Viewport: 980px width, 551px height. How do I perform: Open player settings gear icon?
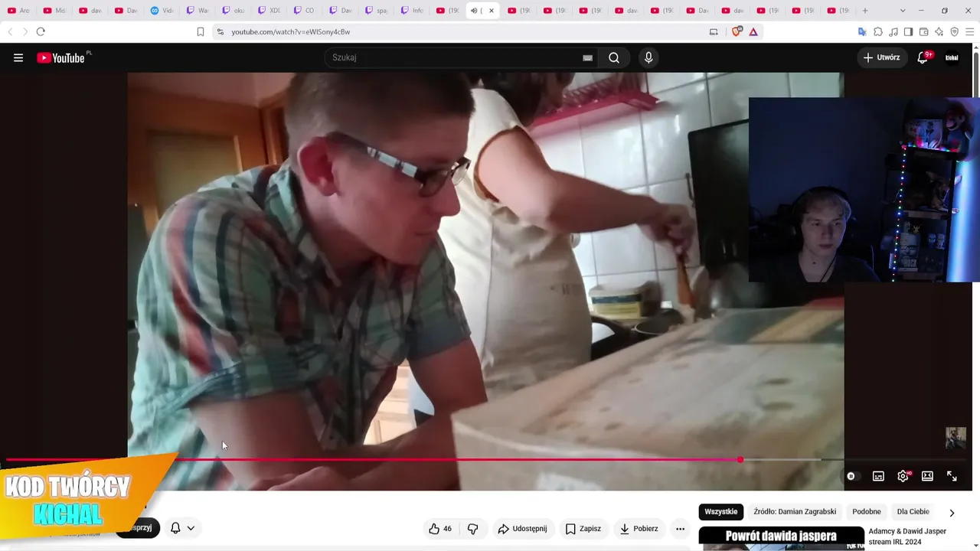903,476
